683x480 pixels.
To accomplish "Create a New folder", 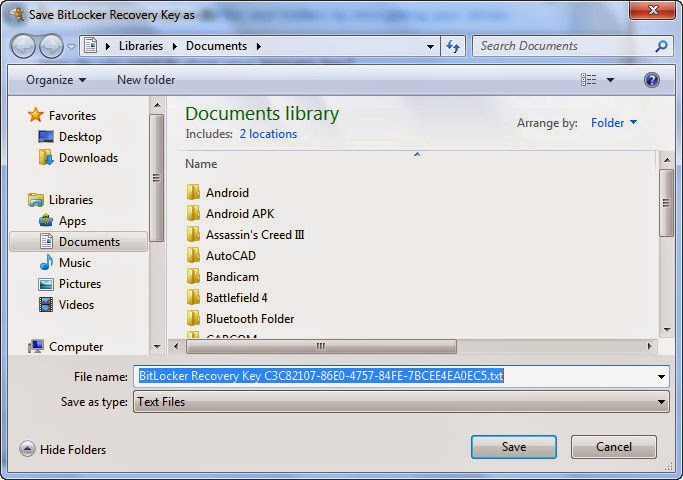I will coord(146,80).
